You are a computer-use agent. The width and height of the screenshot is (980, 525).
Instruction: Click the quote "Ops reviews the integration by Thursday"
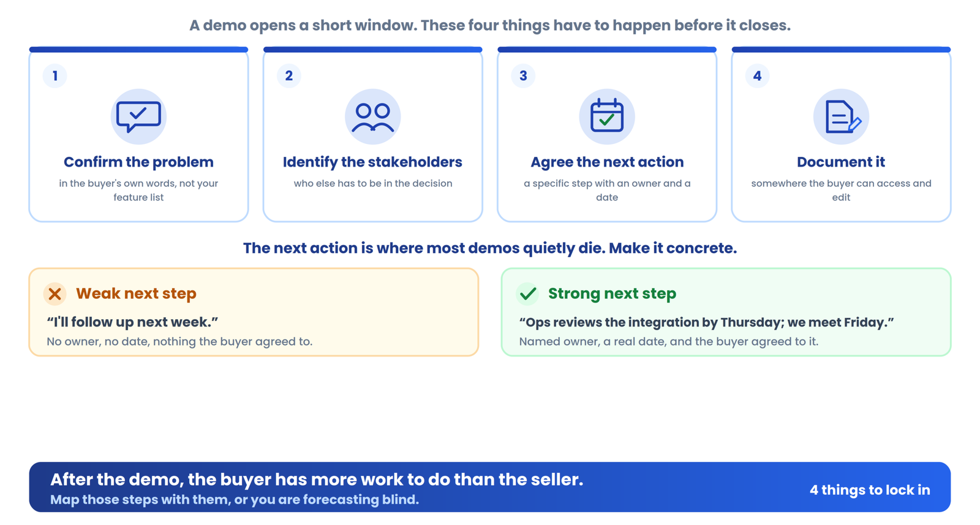pyautogui.click(x=706, y=322)
